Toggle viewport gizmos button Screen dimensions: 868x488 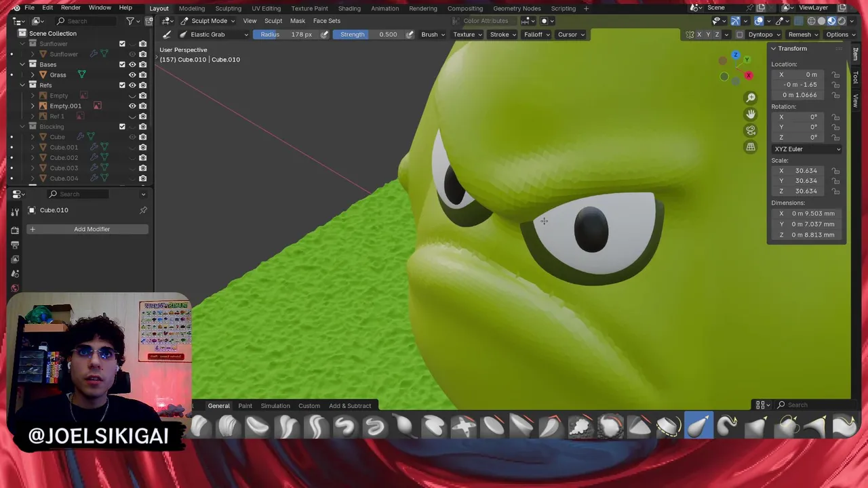point(735,21)
